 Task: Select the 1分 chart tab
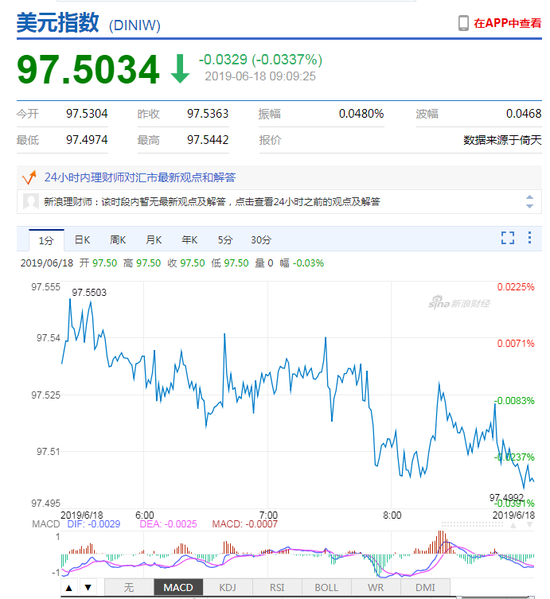(46, 240)
